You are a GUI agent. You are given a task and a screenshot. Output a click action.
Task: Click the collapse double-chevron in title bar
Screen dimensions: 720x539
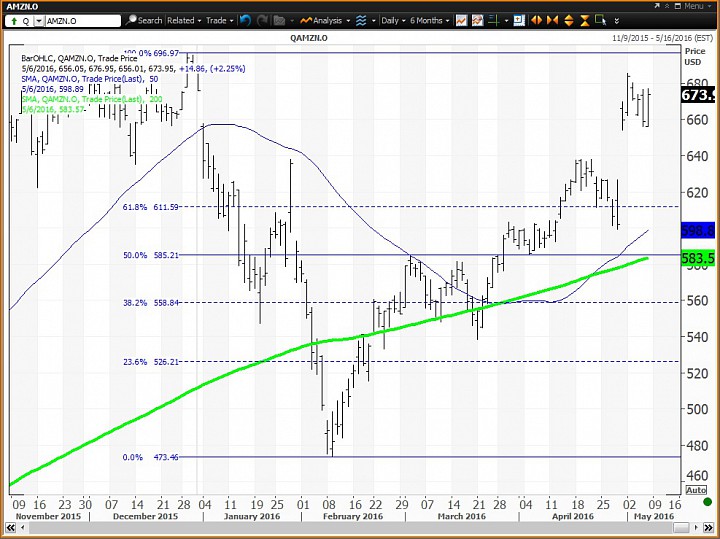(x=667, y=6)
